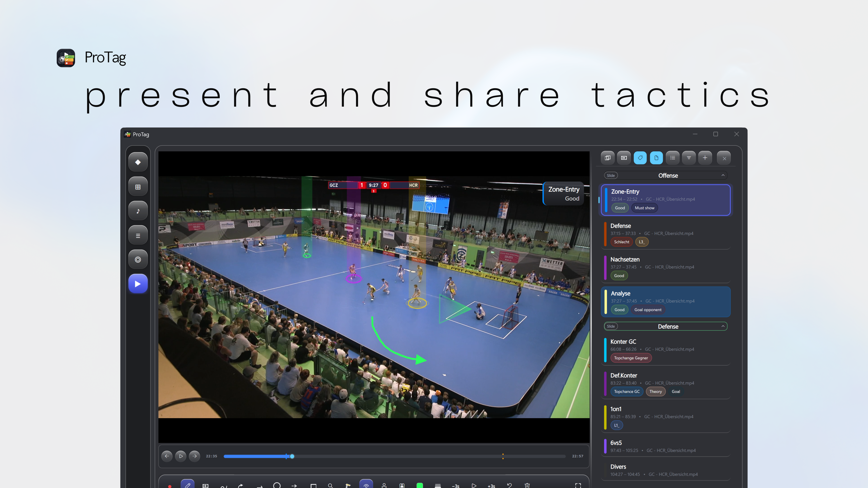
Task: Click the Must show tag on Zone-Entry
Action: [x=645, y=208]
